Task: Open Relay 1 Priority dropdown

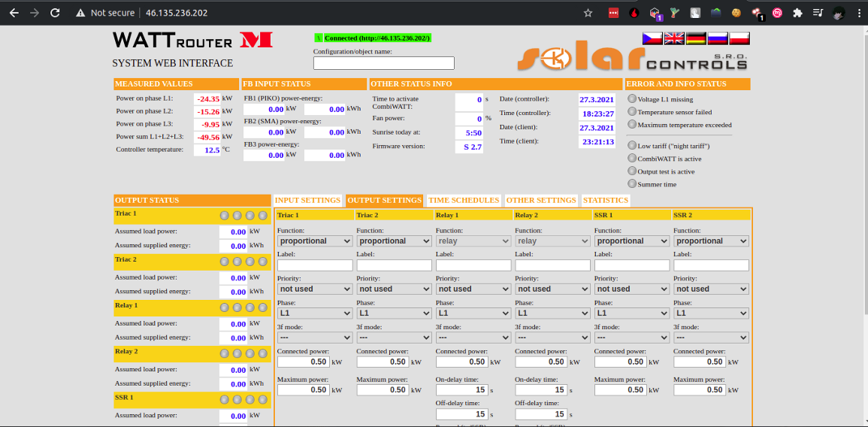Action: 473,289
